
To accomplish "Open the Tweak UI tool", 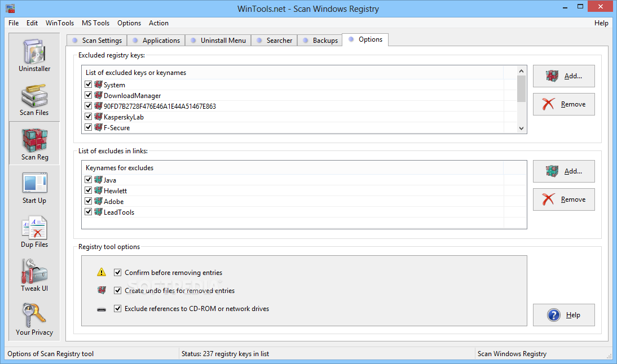I will click(34, 275).
